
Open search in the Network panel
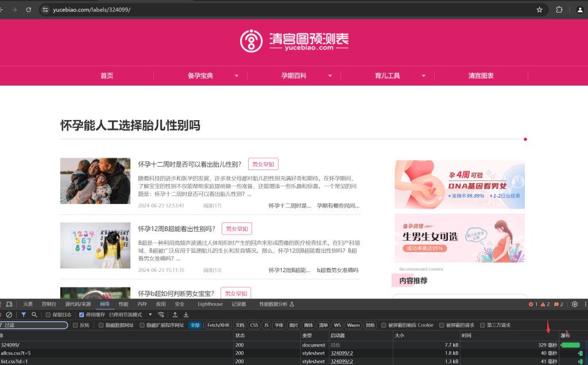(x=34, y=314)
